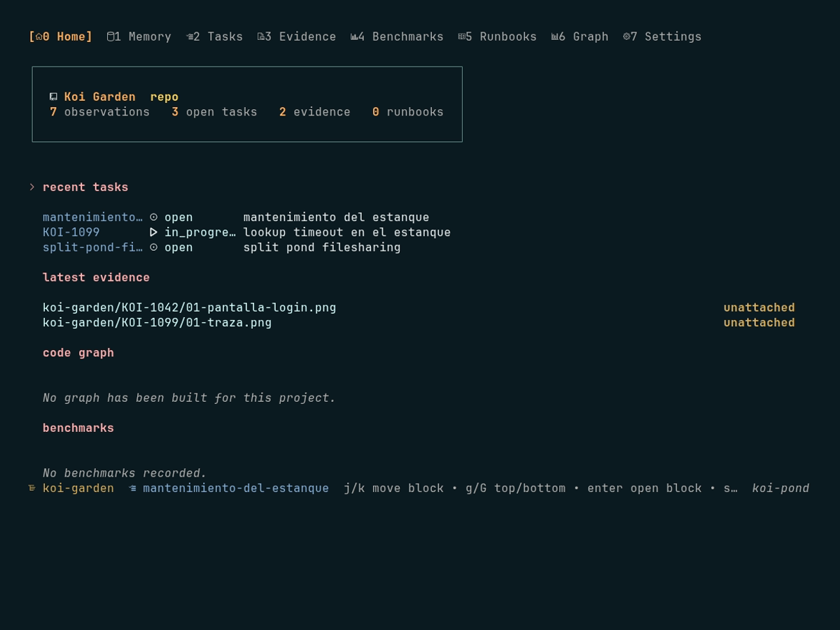840x630 pixels.
Task: Select title 'mantenimiento del estanque'
Action: pos(336,217)
